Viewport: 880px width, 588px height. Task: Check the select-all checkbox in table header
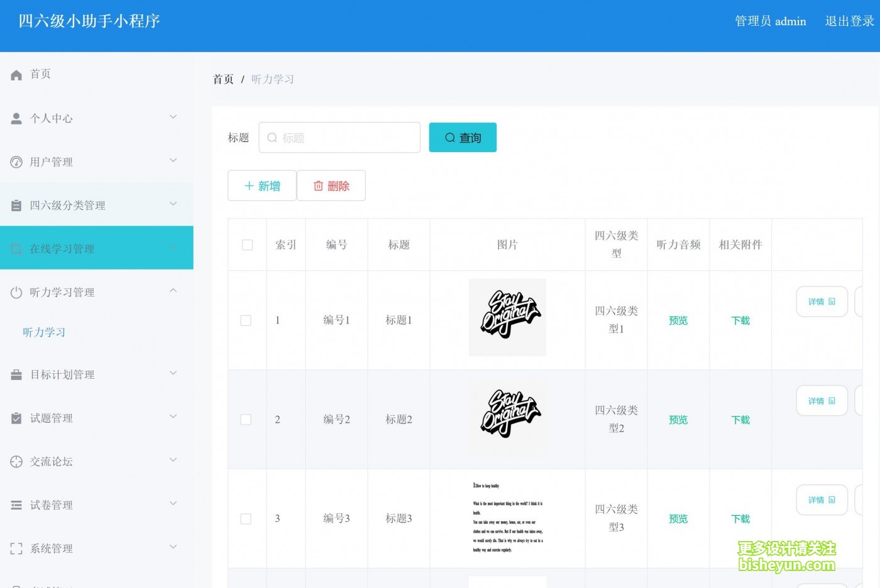pos(247,245)
